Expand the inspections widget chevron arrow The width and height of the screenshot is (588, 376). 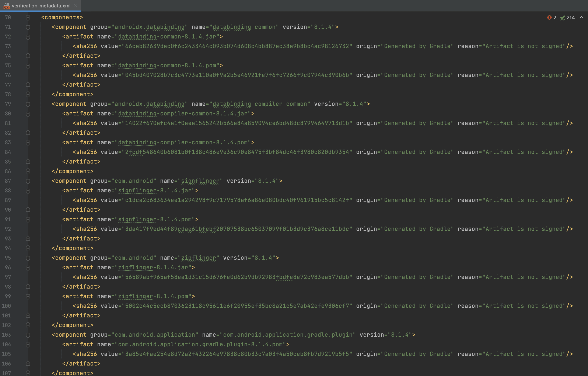coord(581,17)
